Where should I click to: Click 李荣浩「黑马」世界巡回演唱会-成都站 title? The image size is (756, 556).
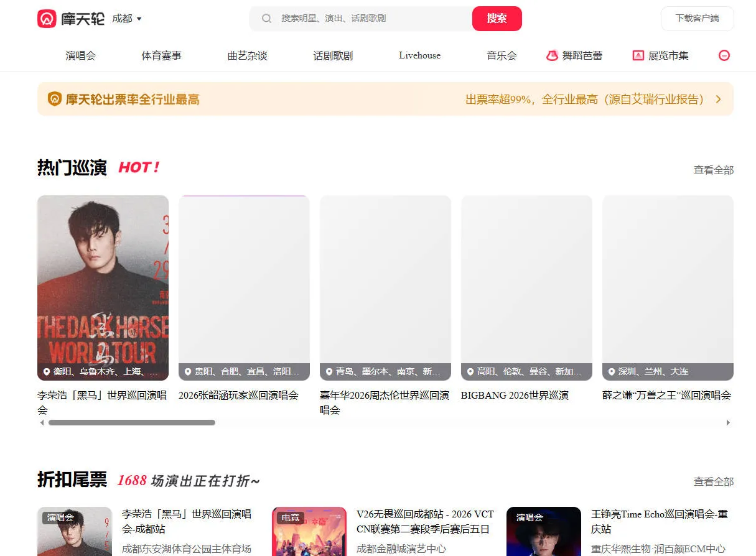pos(187,522)
